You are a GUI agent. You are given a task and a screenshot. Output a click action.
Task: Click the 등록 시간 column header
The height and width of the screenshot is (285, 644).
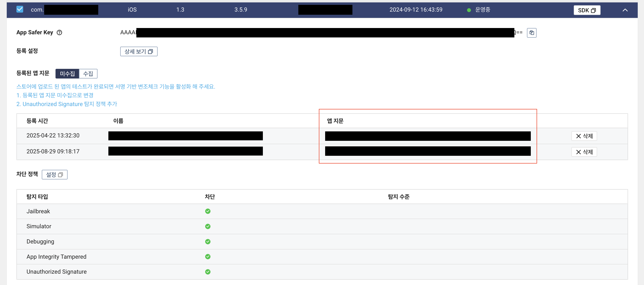[37, 121]
